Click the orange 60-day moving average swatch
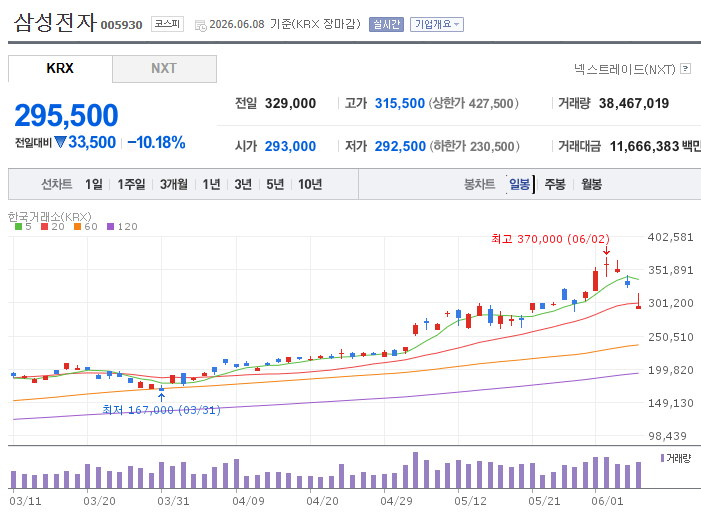The width and height of the screenshot is (701, 515). pyautogui.click(x=77, y=227)
